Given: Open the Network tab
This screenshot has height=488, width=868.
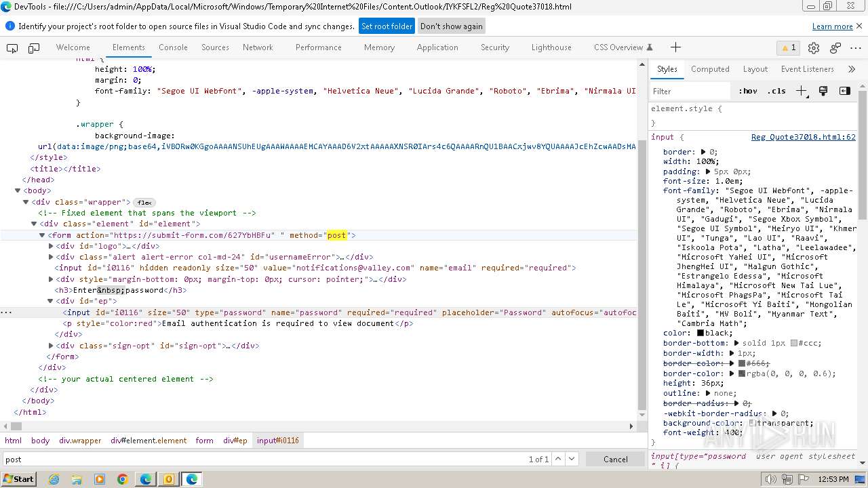Looking at the screenshot, I should 258,47.
